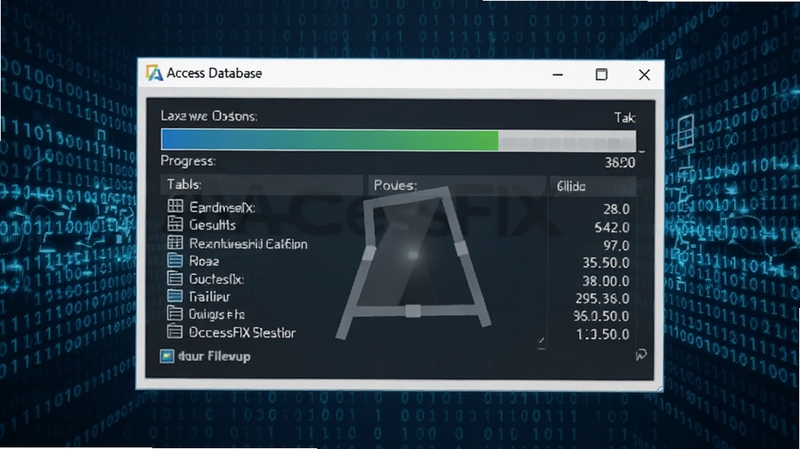The image size is (800, 449).
Task: Click the Poues column header
Action: (x=457, y=185)
